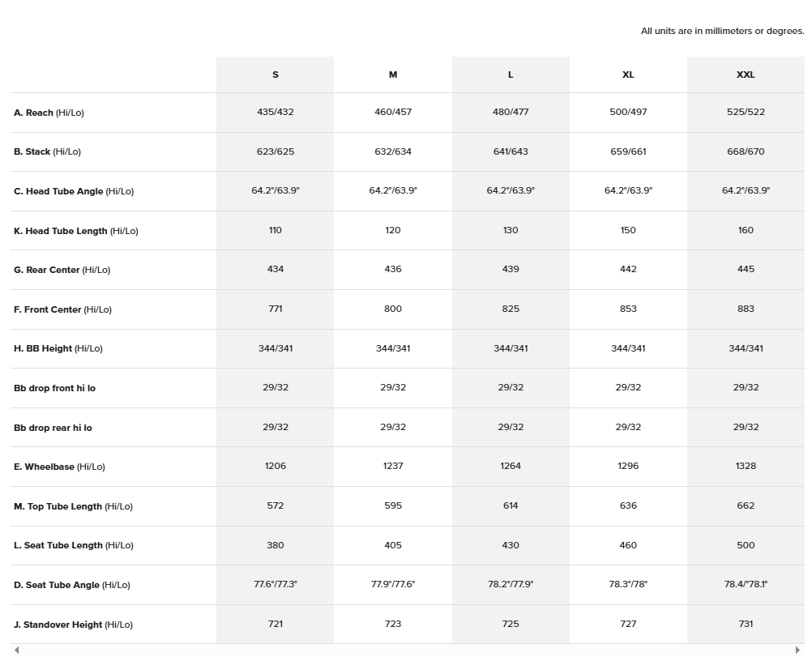Click the G. Rear Center row label

point(62,270)
